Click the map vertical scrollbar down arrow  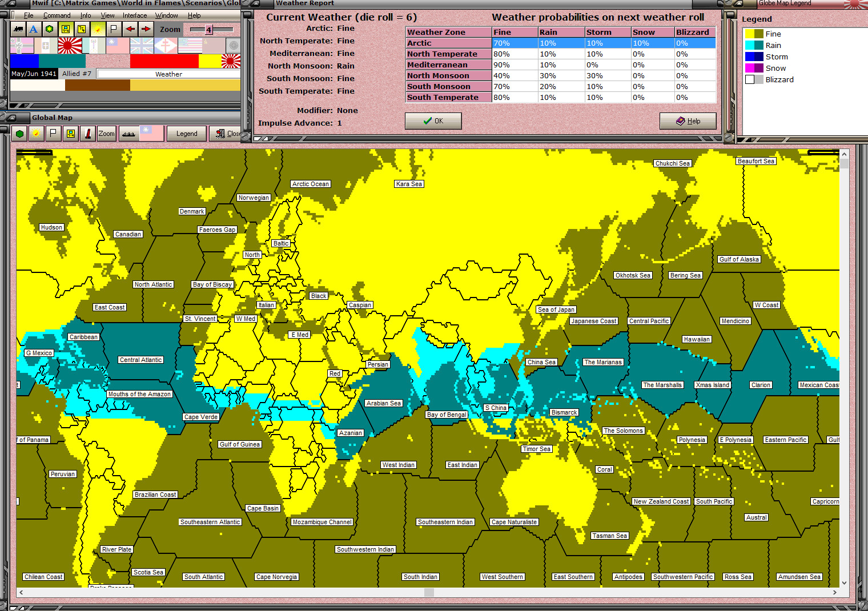(844, 583)
